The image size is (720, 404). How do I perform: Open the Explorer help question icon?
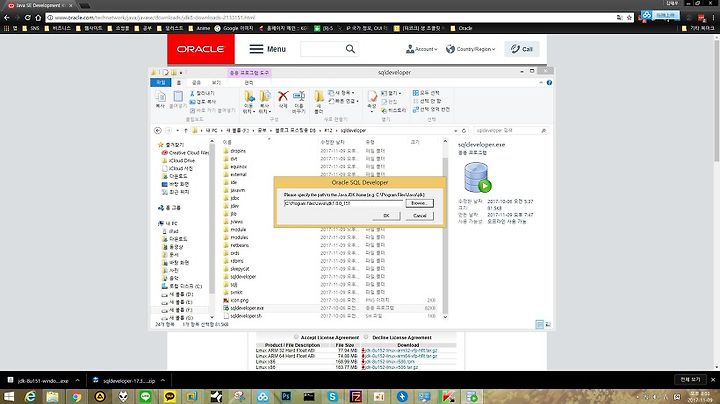coord(549,83)
